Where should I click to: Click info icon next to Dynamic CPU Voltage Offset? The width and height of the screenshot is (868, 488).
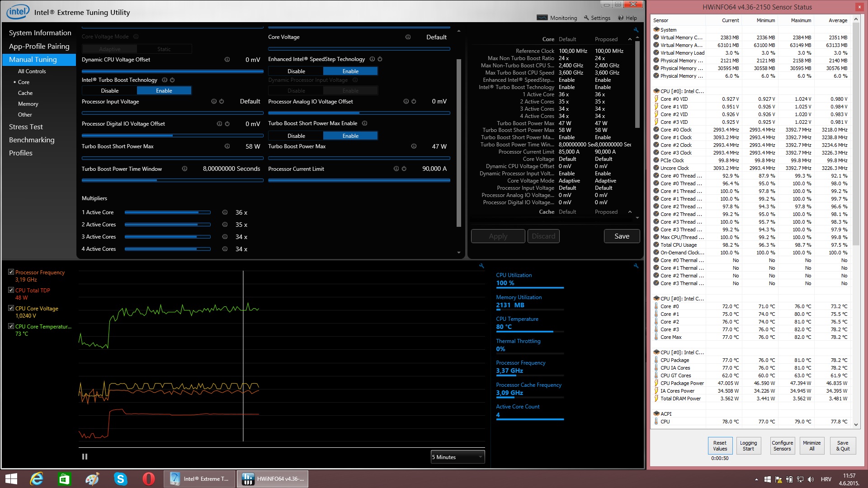click(x=227, y=60)
